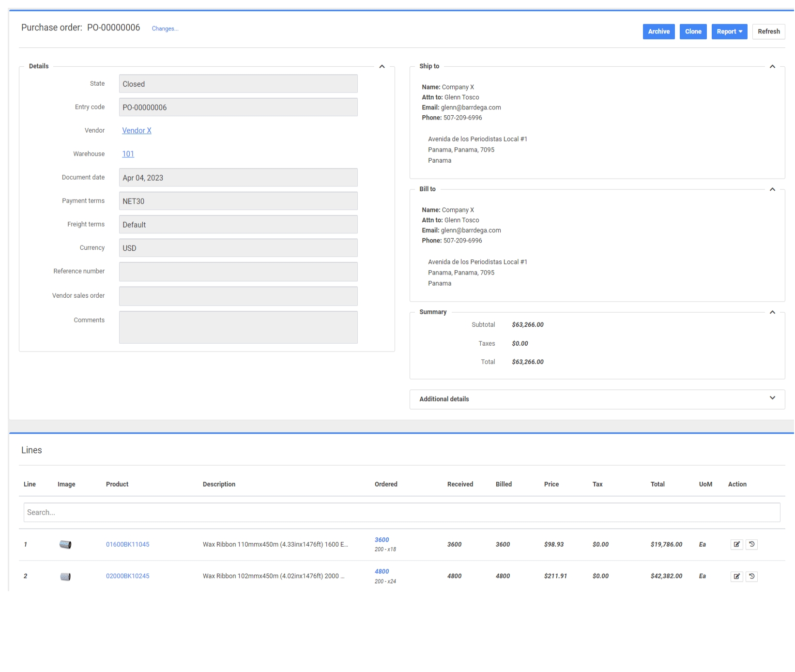
Task: Open the product image thumbnail for line 1
Action: (65, 545)
